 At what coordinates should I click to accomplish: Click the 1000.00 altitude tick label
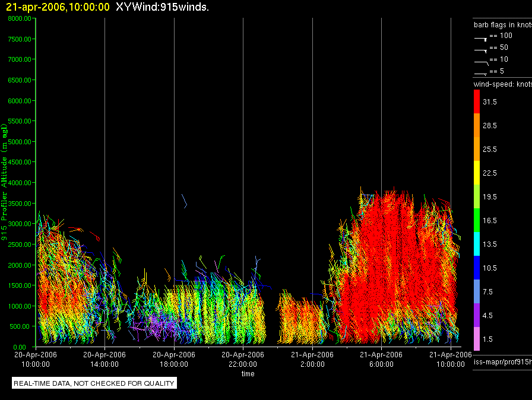coord(20,306)
